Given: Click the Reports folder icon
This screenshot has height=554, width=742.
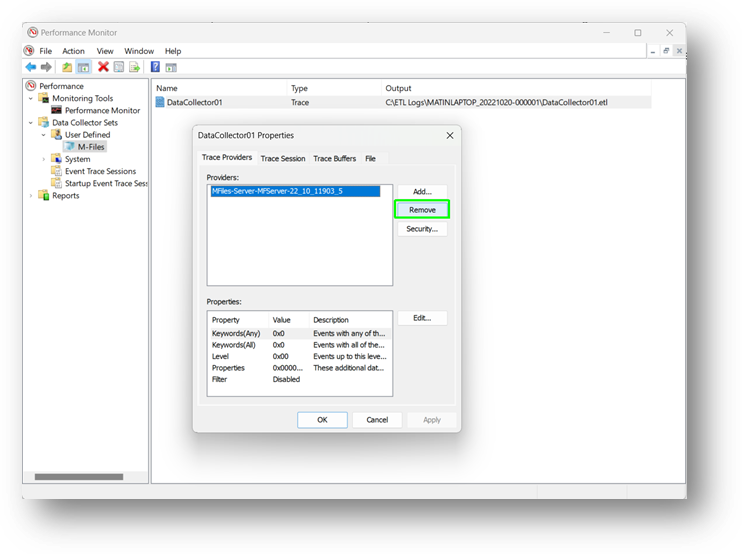Looking at the screenshot, I should (44, 195).
